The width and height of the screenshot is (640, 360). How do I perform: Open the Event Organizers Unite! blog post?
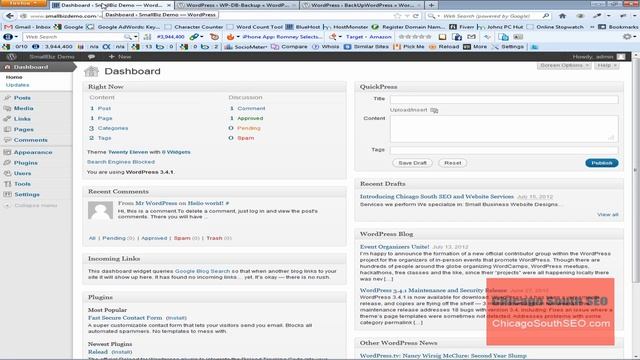(x=394, y=247)
